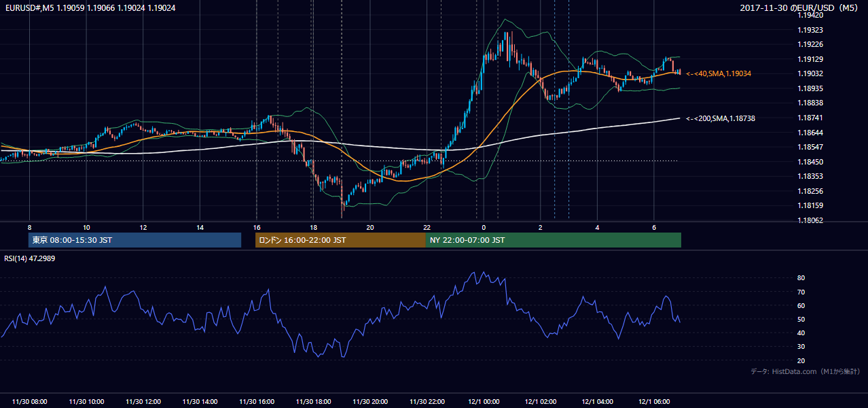Viewport: 868px width, 408px height.
Task: Click the 200 SMA 1.18738 label
Action: coord(721,118)
